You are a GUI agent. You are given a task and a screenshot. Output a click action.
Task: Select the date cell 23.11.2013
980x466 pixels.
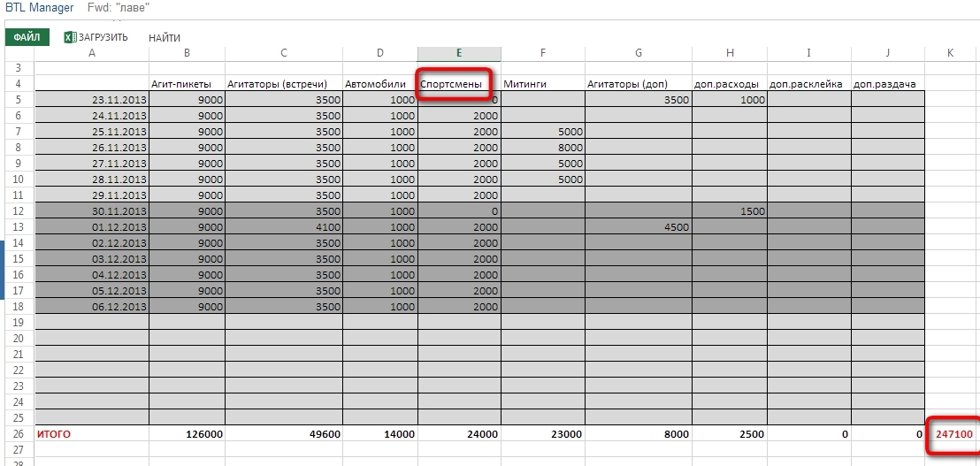(x=92, y=100)
